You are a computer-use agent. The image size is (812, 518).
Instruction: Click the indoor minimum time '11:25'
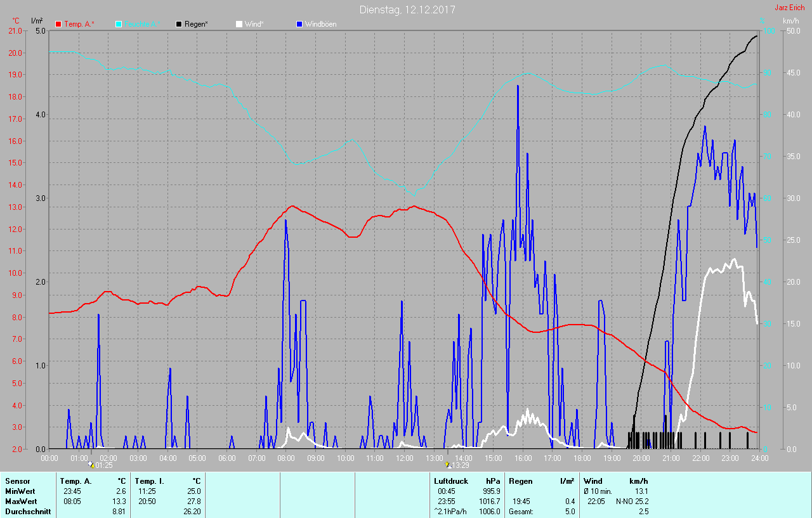coord(147,491)
